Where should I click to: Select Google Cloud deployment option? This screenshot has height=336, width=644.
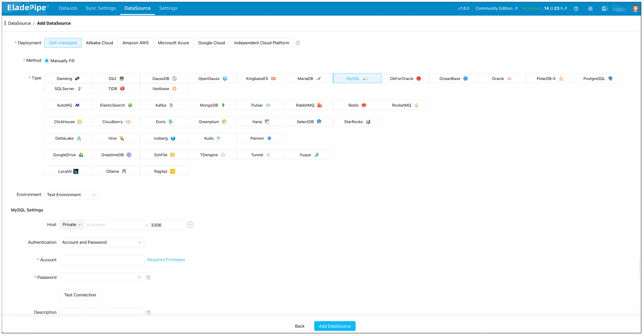[x=212, y=43]
